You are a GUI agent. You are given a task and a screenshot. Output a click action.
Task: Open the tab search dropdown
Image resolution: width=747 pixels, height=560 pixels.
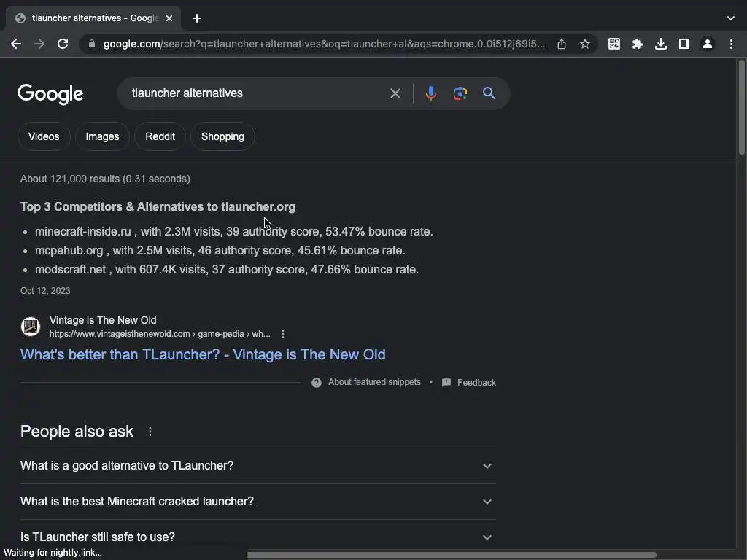[731, 18]
